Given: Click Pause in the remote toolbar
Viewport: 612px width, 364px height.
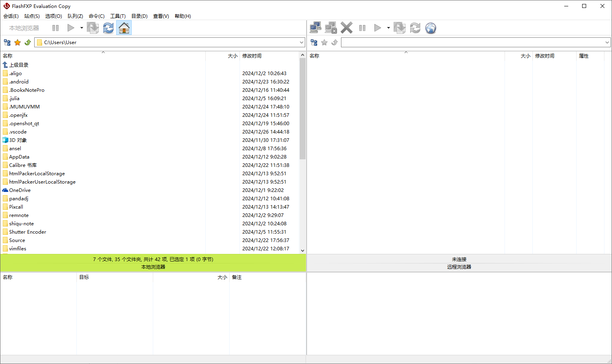Looking at the screenshot, I should pos(362,28).
